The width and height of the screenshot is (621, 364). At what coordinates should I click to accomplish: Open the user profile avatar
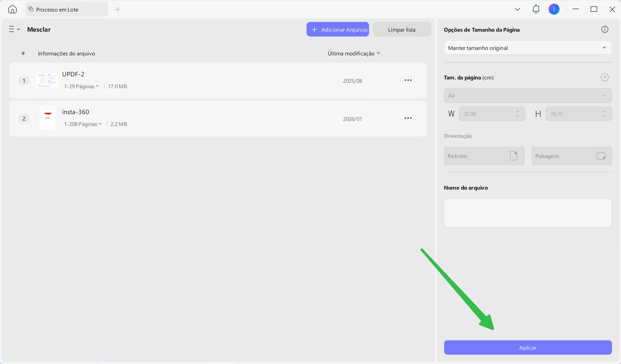coord(554,9)
